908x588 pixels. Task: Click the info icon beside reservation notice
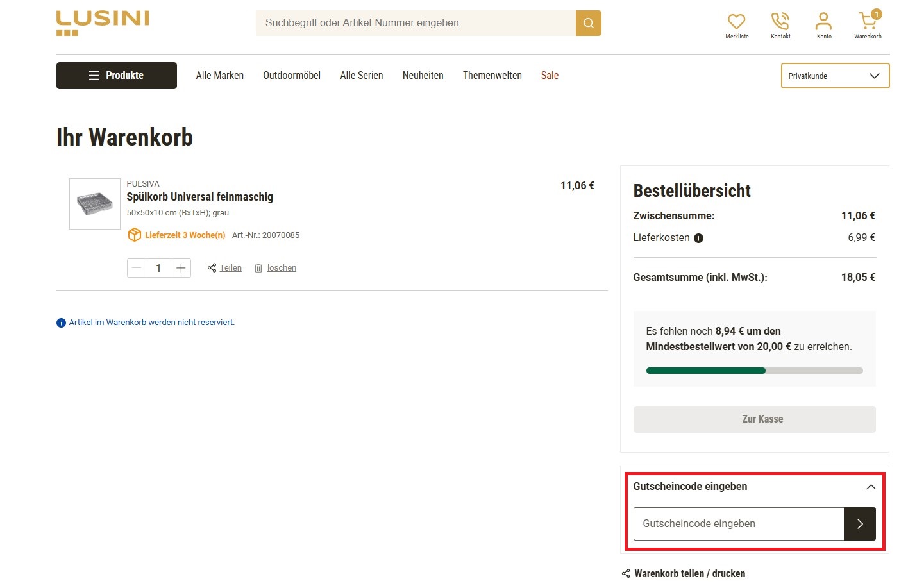[x=61, y=323]
